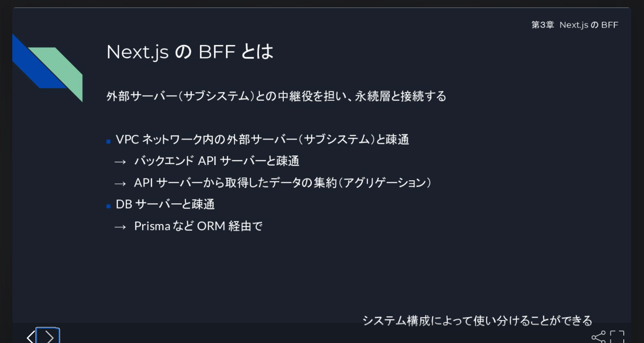The image size is (644, 343).
Task: Open the share icon
Action: pos(598,337)
